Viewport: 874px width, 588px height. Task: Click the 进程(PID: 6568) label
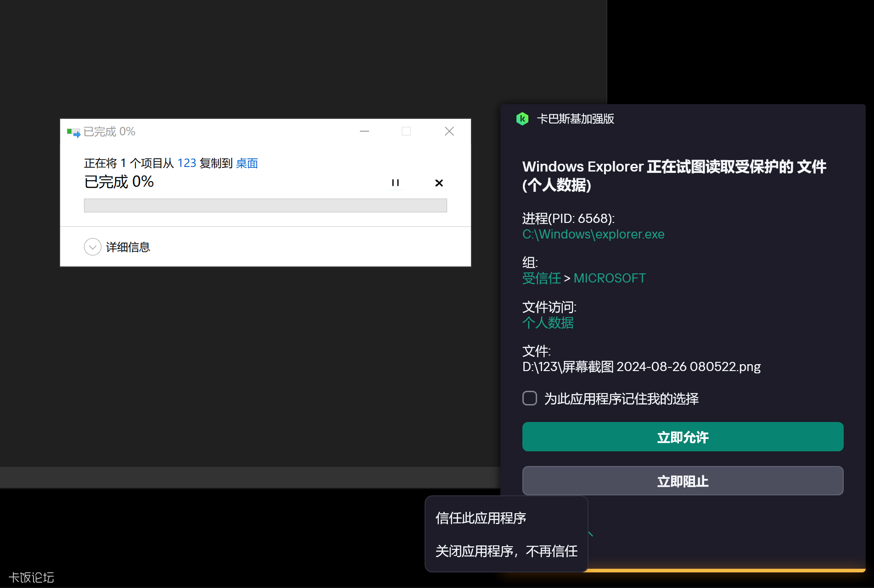tap(568, 218)
